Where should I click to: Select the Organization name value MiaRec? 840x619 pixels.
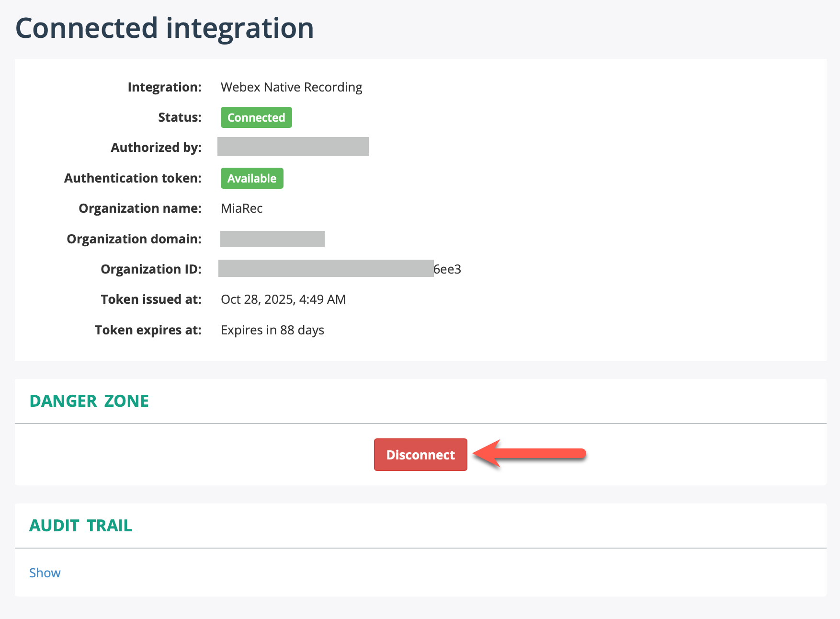click(241, 208)
